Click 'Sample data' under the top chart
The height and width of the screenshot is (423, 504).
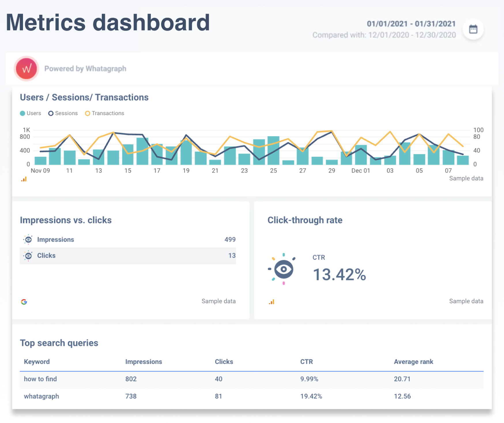click(x=466, y=178)
